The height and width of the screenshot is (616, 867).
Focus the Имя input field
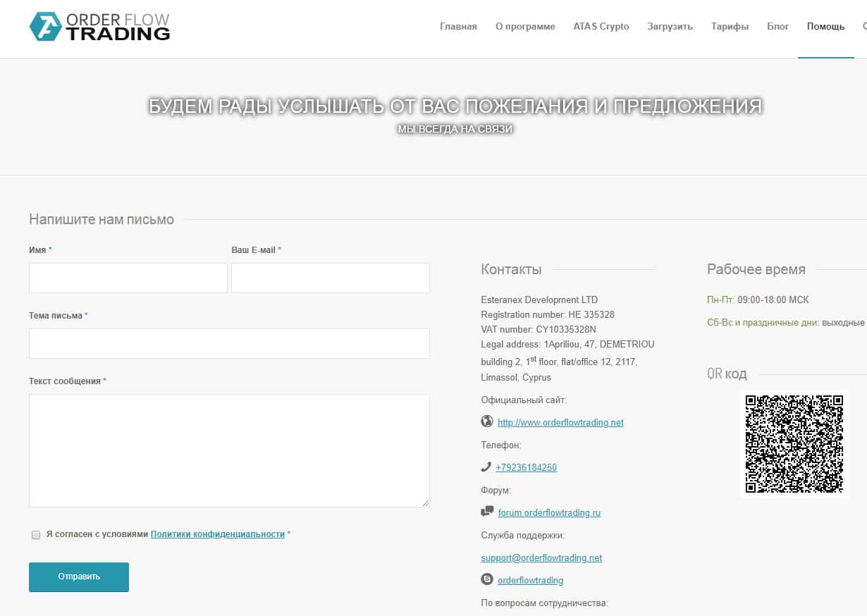pyautogui.click(x=128, y=278)
